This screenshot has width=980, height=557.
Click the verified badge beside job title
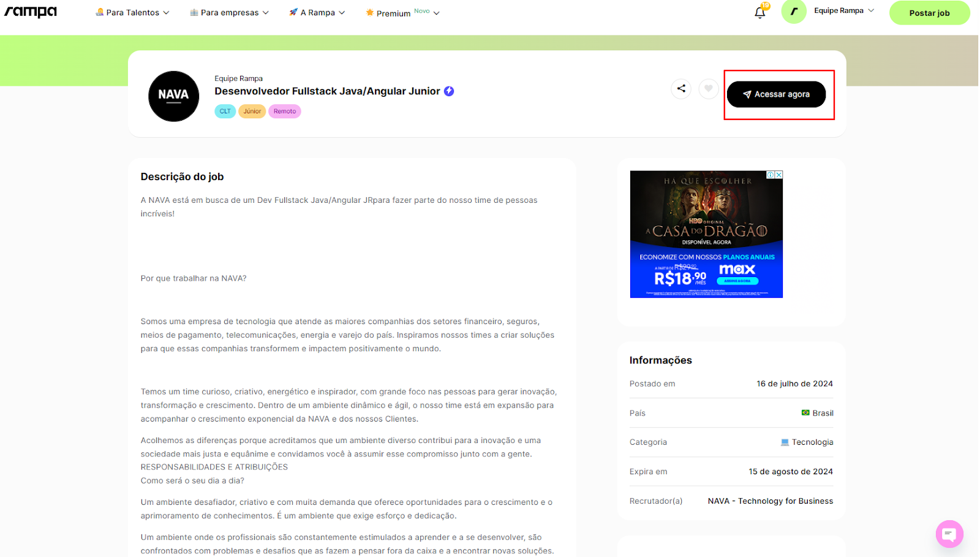pos(449,91)
